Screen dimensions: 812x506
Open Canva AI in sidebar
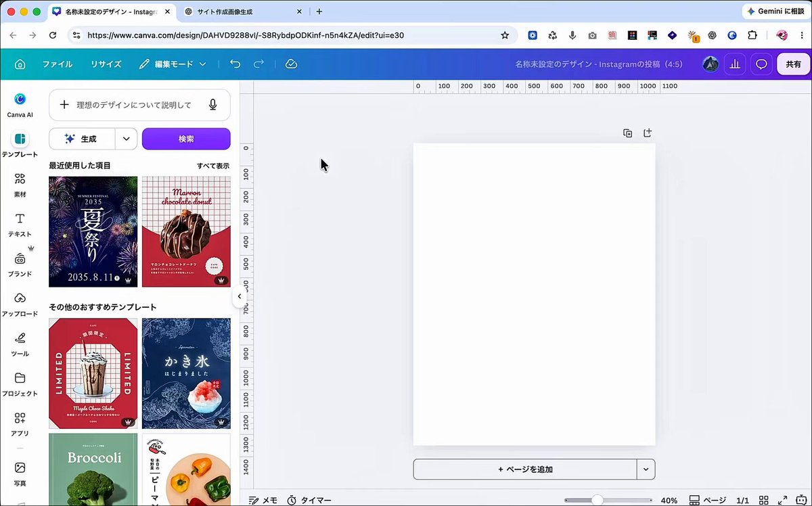coord(20,104)
